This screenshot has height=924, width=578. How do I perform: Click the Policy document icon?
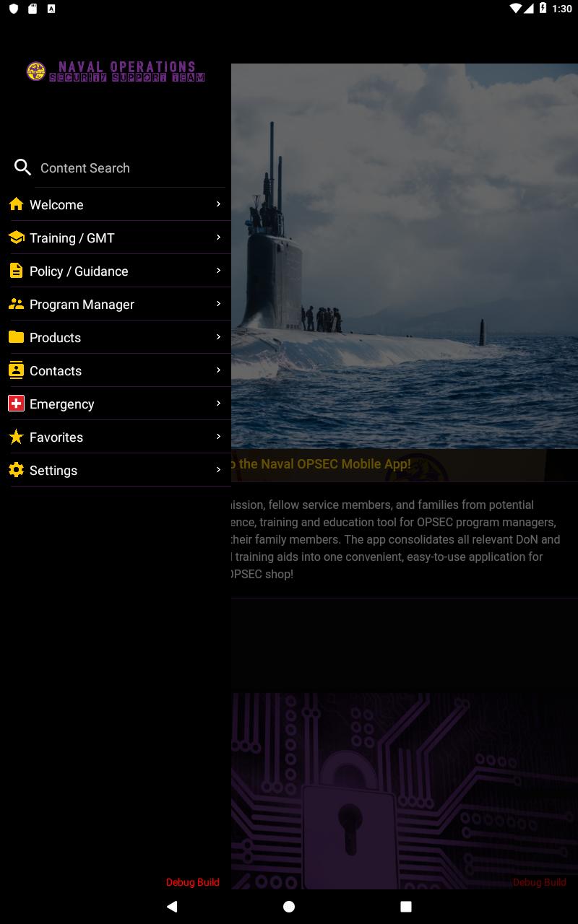[16, 271]
